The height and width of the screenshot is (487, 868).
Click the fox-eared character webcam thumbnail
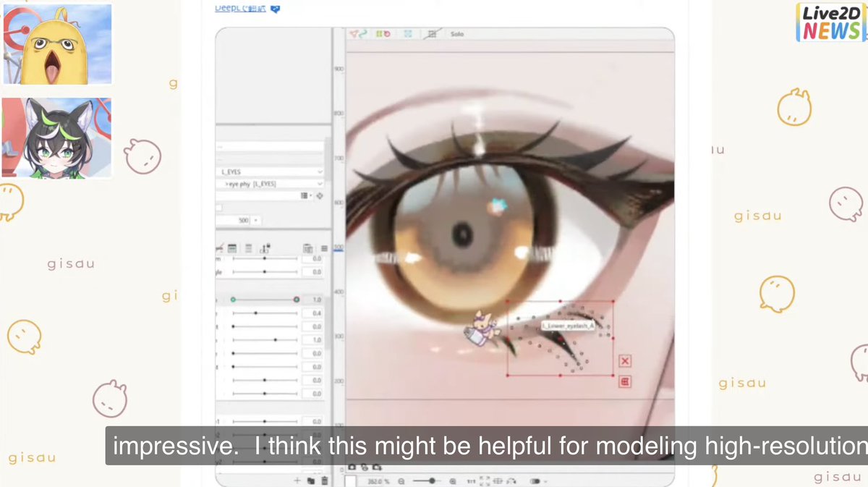click(x=57, y=138)
